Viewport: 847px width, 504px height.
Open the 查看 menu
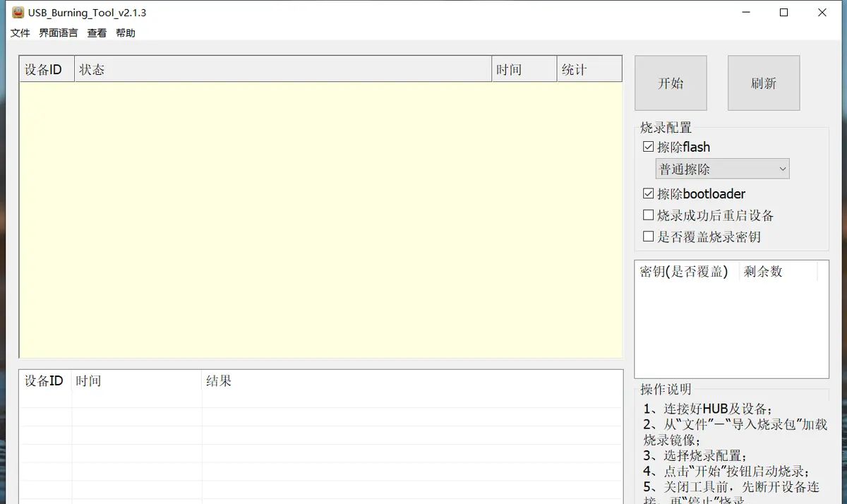pyautogui.click(x=97, y=33)
